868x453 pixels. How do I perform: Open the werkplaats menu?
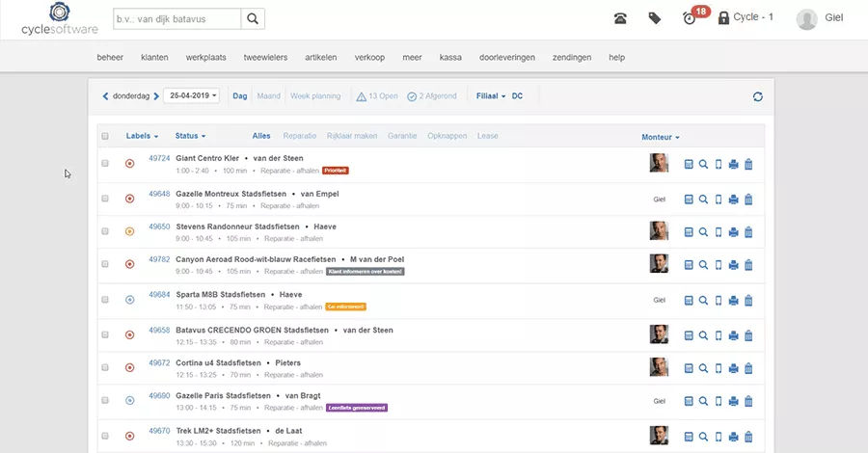pos(206,58)
